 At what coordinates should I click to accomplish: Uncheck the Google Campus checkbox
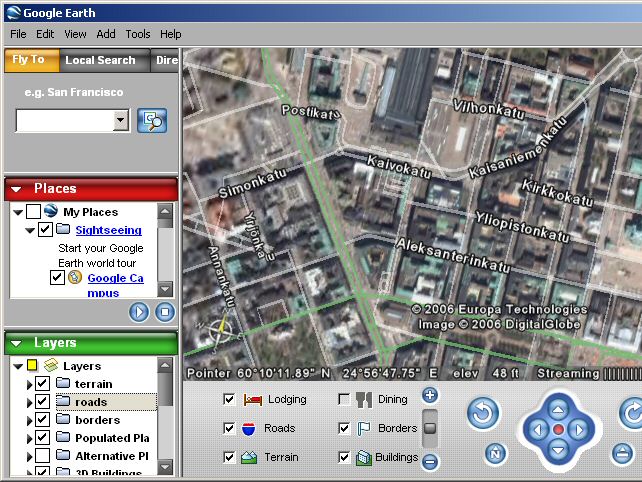[57, 277]
